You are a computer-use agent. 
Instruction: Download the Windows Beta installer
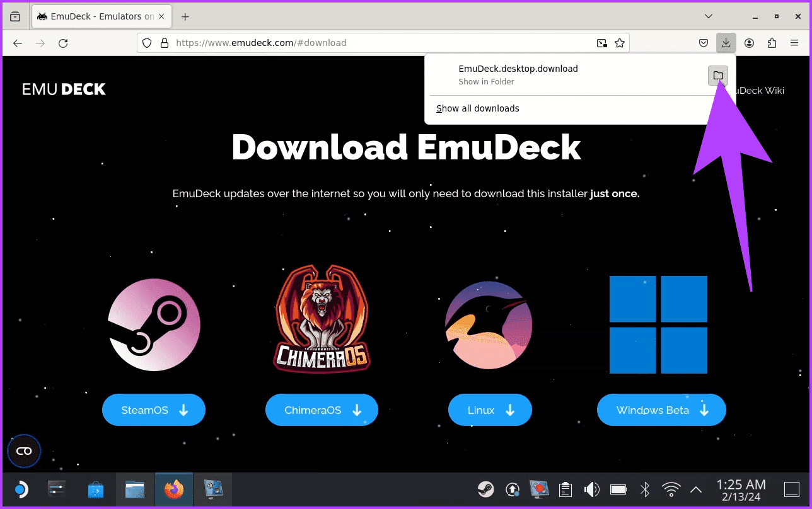661,410
